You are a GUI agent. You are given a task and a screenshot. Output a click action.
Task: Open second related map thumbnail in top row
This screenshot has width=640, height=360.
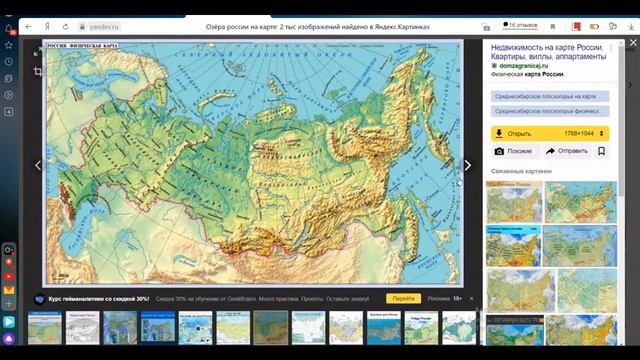(x=581, y=202)
